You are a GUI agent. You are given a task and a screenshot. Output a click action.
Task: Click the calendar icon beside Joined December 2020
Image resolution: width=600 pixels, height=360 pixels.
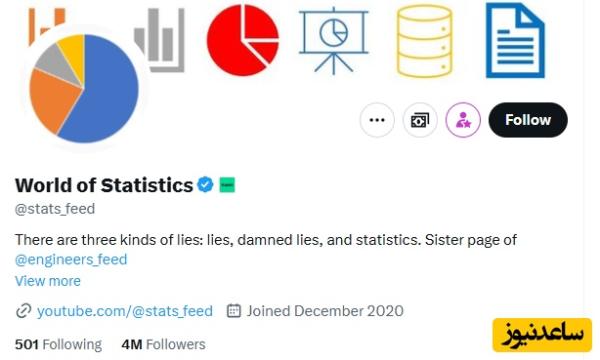[234, 311]
